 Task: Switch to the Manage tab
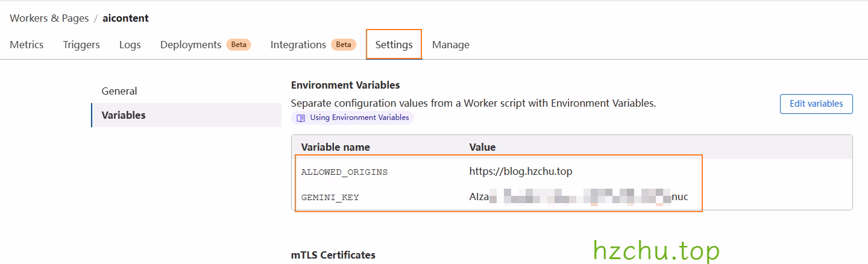coord(451,45)
